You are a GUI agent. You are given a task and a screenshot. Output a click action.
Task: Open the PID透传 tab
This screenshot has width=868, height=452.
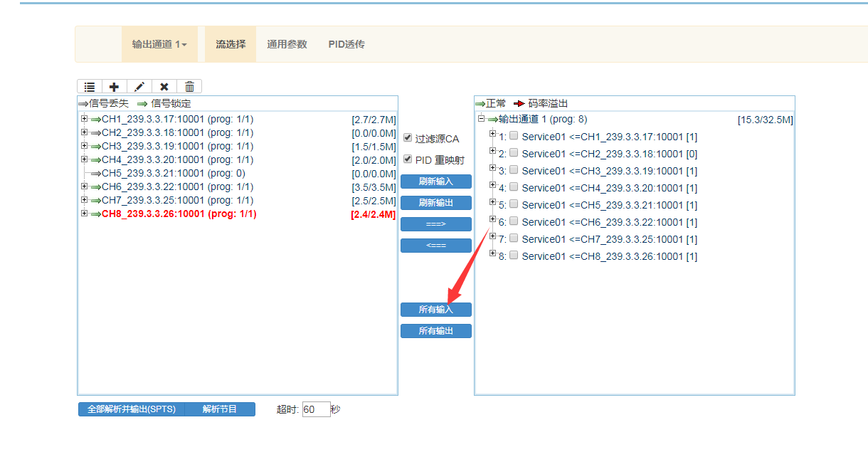point(346,44)
